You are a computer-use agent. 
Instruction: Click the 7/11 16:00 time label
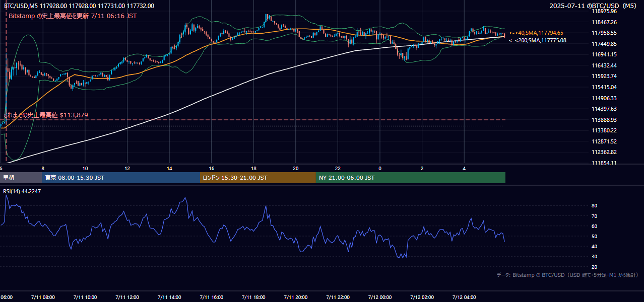click(x=211, y=297)
